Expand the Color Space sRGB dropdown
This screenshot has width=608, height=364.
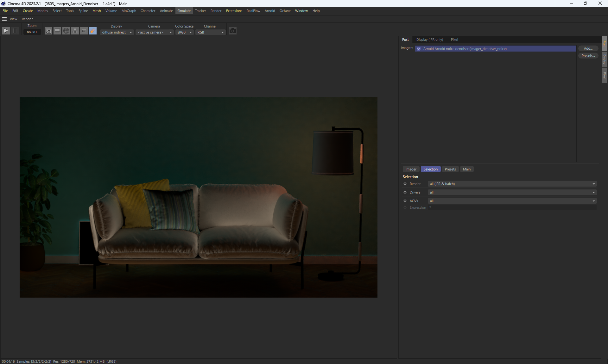[x=184, y=32]
